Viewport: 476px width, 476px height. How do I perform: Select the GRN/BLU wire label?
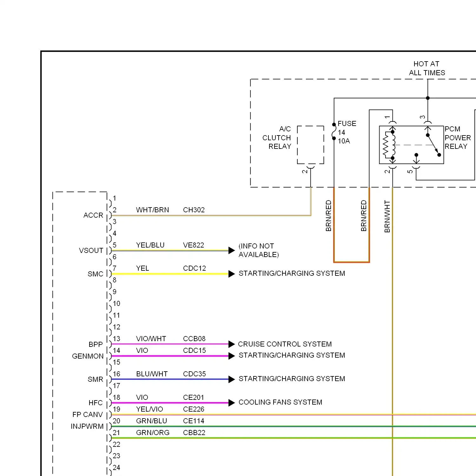coord(151,421)
